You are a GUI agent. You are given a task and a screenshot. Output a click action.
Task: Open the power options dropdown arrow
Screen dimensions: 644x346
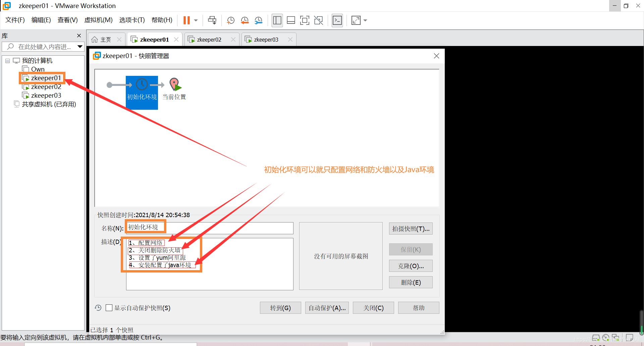tap(196, 20)
